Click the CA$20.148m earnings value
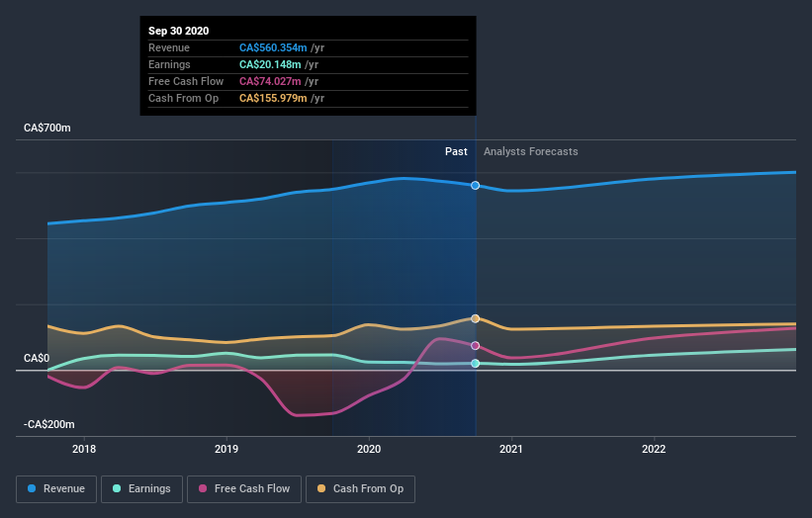 point(270,64)
